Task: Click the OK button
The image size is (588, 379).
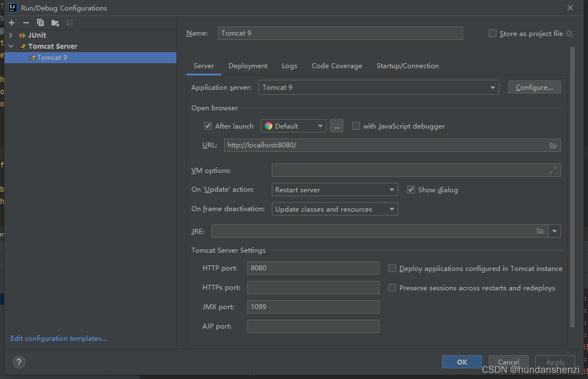Action: click(x=462, y=362)
